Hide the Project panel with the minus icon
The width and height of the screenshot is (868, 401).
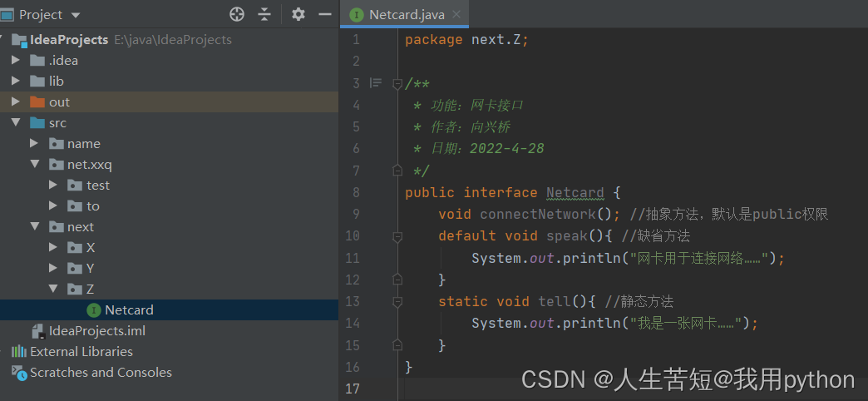pos(326,14)
